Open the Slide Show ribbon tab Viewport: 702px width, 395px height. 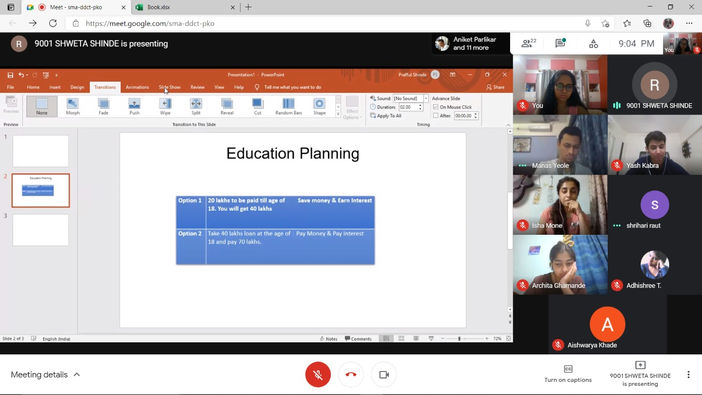click(169, 87)
